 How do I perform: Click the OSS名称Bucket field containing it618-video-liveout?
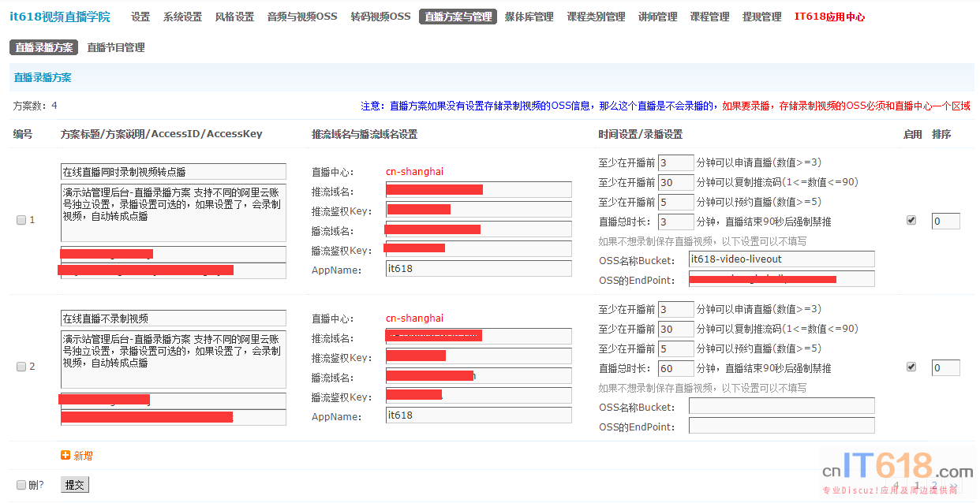tap(781, 259)
